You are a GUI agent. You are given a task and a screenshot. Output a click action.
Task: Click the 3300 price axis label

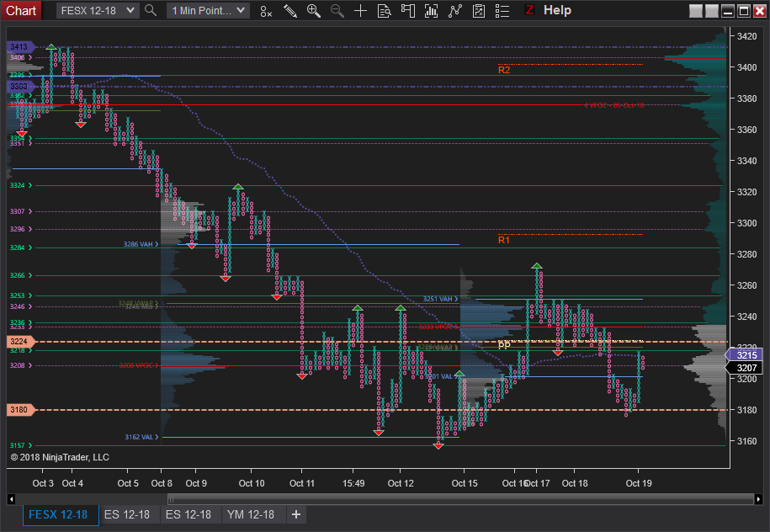click(747, 223)
